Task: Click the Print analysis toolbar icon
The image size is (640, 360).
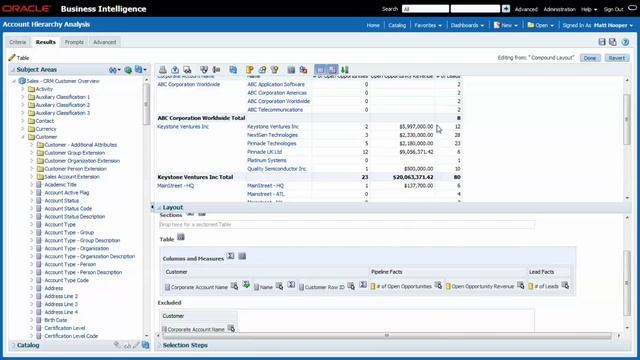Action: pos(162,70)
